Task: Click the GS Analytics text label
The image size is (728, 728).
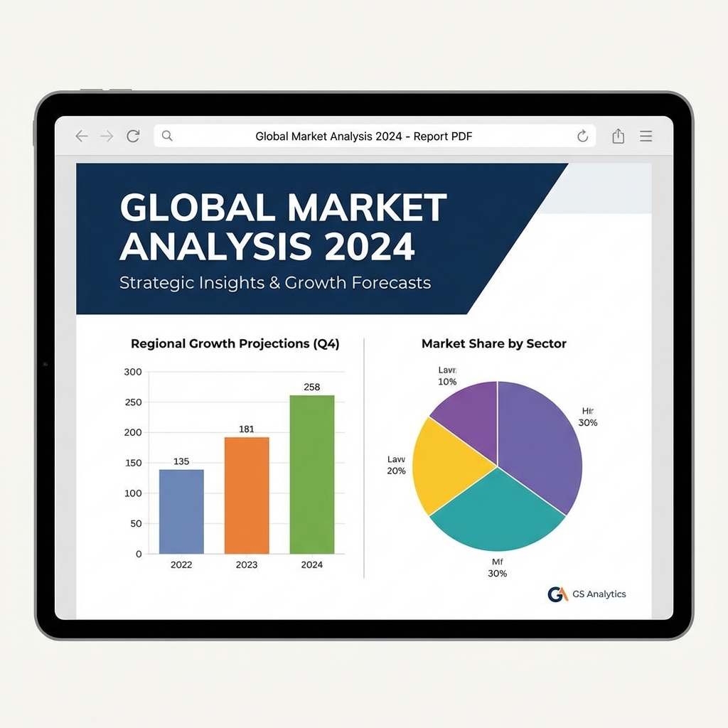Action: pyautogui.click(x=599, y=594)
